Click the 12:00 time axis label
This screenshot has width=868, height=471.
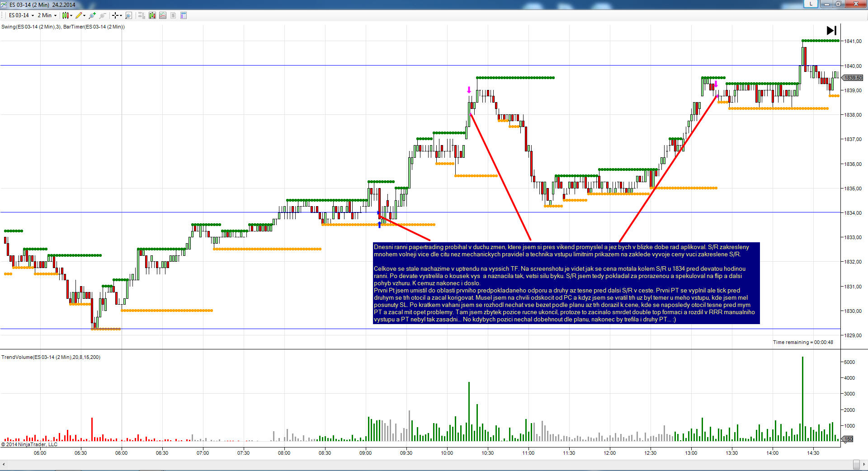click(610, 453)
